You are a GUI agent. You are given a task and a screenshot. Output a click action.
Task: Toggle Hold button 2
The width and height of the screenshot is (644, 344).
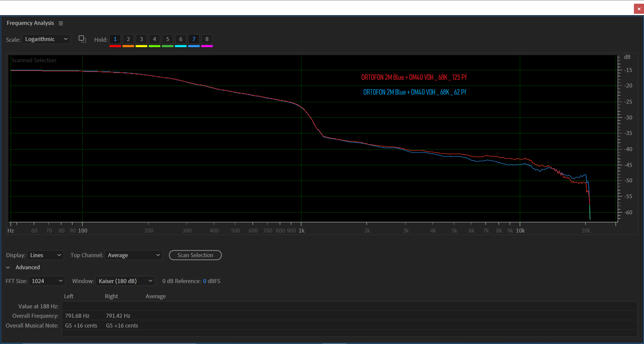[128, 39]
